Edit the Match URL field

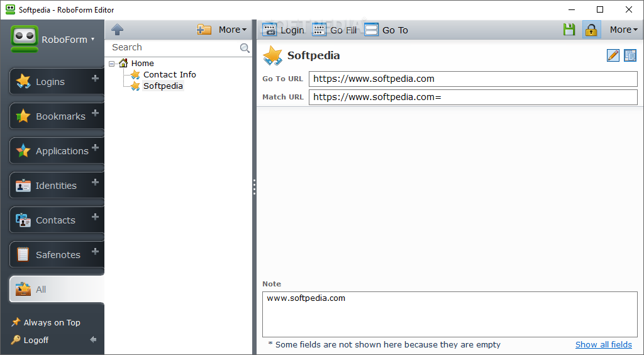pos(473,97)
